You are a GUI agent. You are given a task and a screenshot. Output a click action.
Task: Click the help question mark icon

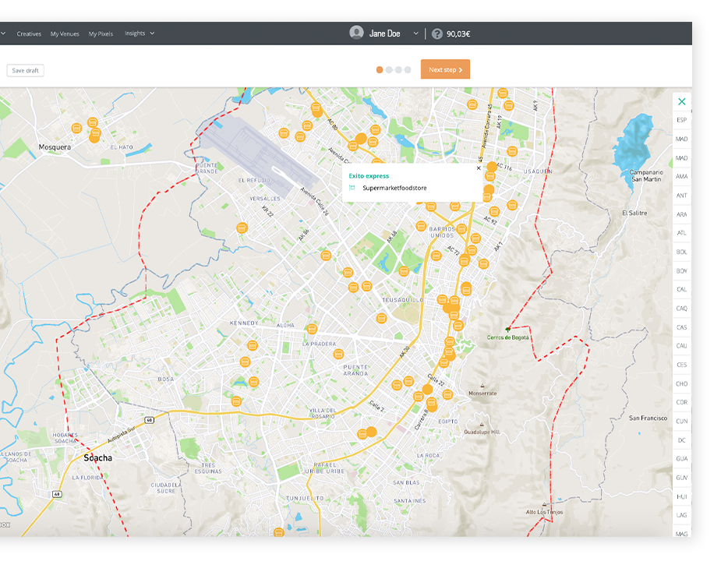click(437, 34)
